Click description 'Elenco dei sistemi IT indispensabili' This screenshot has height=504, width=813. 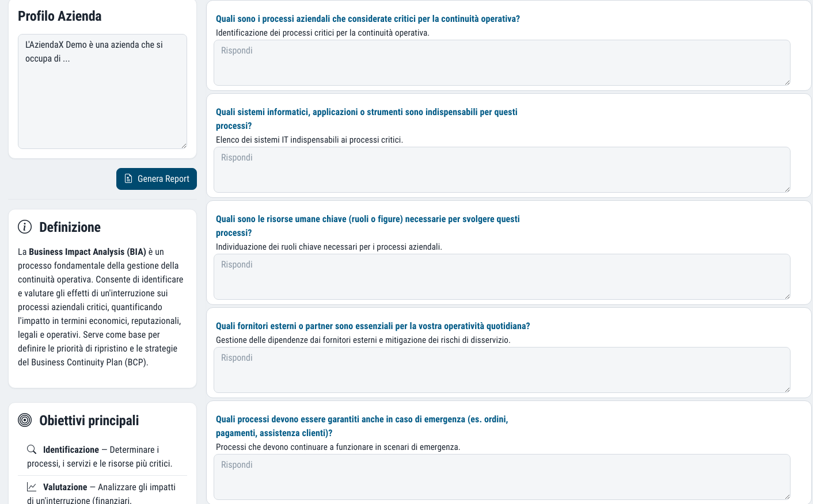310,140
